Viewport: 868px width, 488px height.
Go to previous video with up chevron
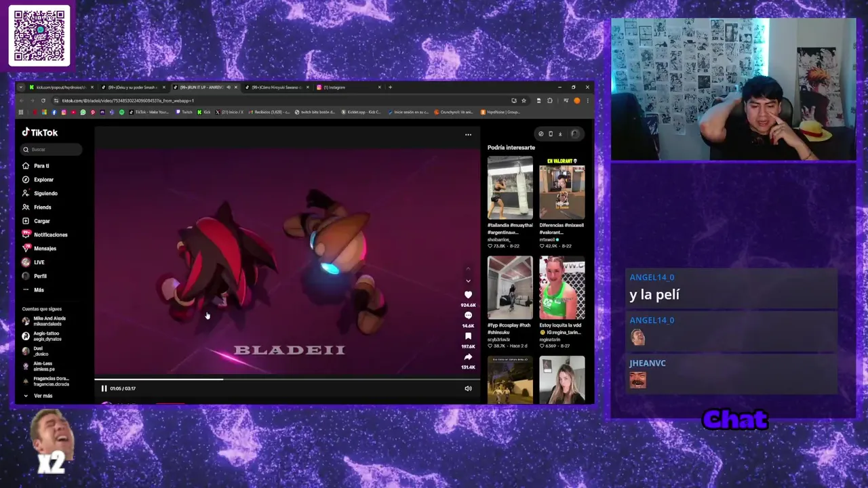[468, 269]
